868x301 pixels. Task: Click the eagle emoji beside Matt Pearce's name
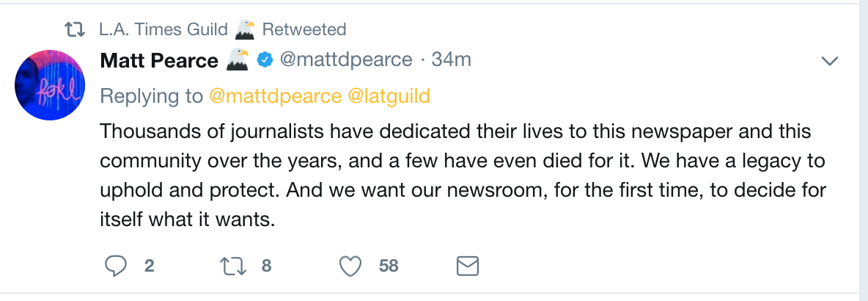(238, 60)
